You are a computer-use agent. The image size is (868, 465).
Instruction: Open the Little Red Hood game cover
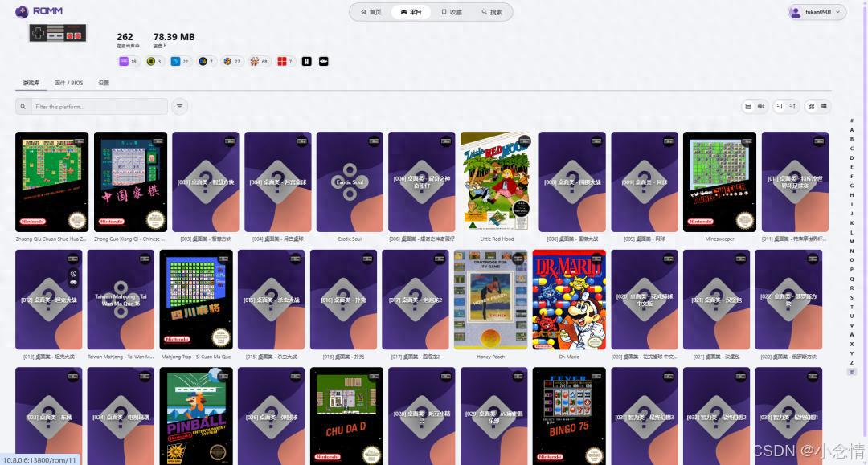496,182
